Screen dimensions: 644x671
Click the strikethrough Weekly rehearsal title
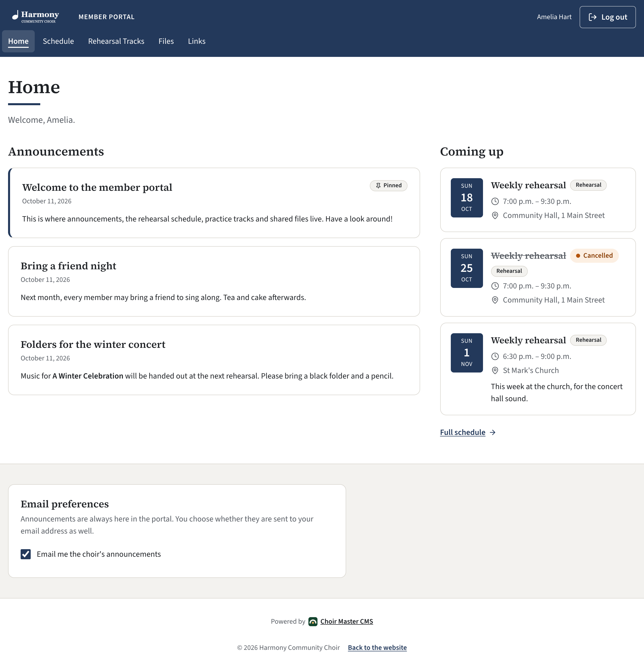click(528, 256)
